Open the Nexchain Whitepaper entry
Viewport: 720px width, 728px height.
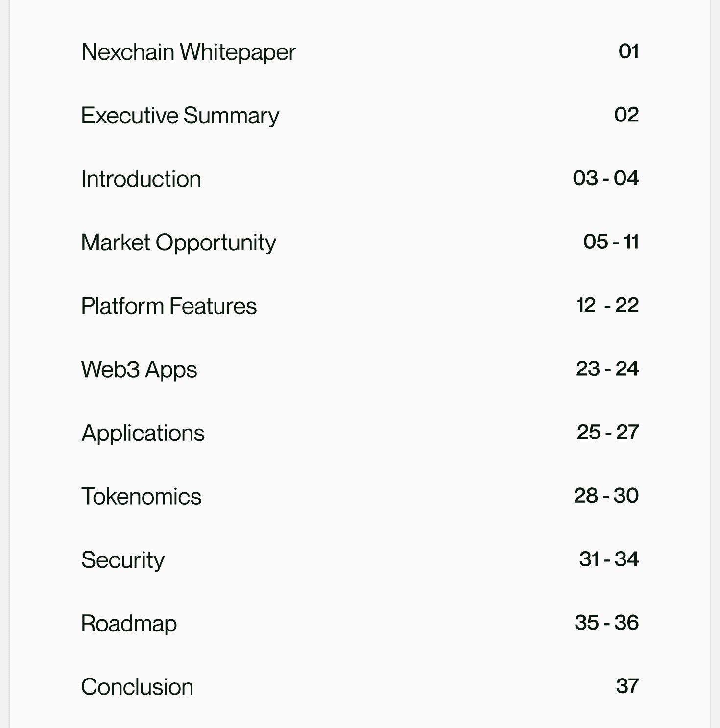[x=189, y=52]
